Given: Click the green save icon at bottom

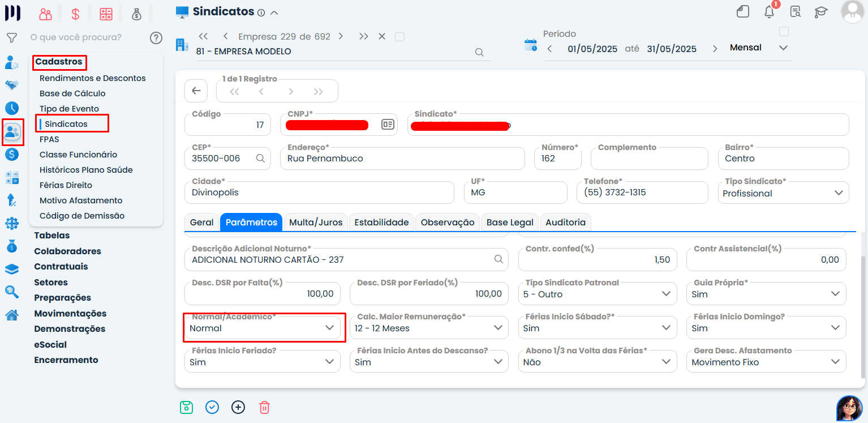Looking at the screenshot, I should pyautogui.click(x=186, y=407).
